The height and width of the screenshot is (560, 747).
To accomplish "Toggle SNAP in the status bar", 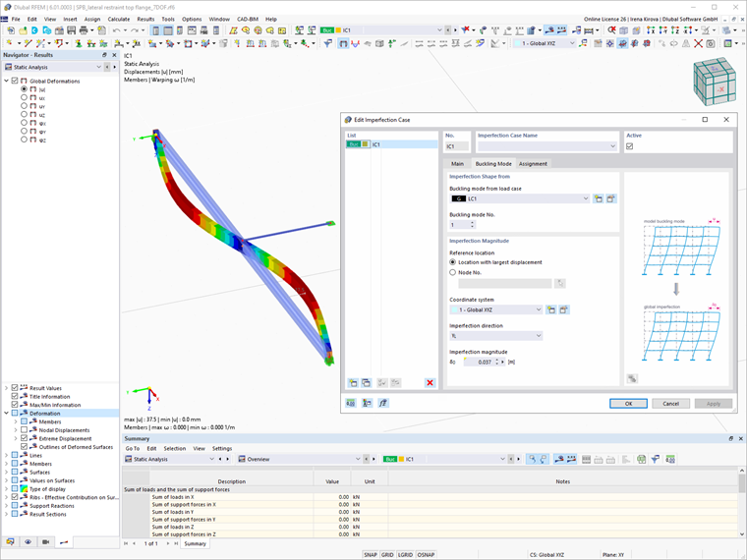I will tap(371, 555).
